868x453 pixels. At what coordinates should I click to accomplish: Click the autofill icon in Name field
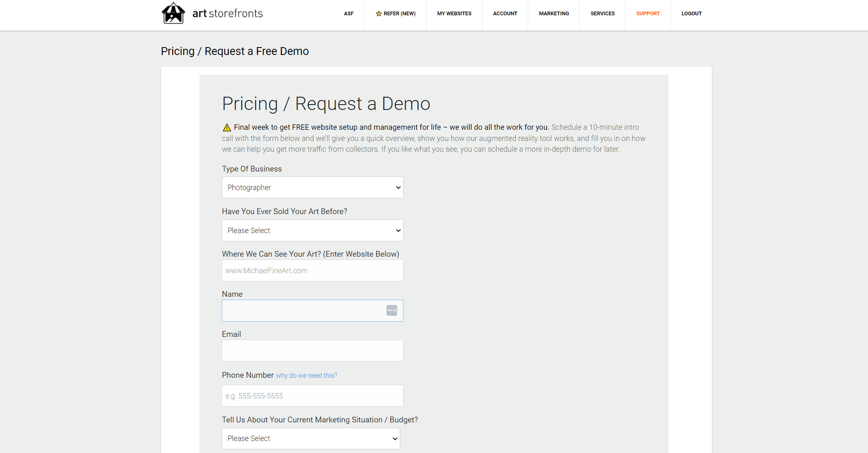click(391, 310)
